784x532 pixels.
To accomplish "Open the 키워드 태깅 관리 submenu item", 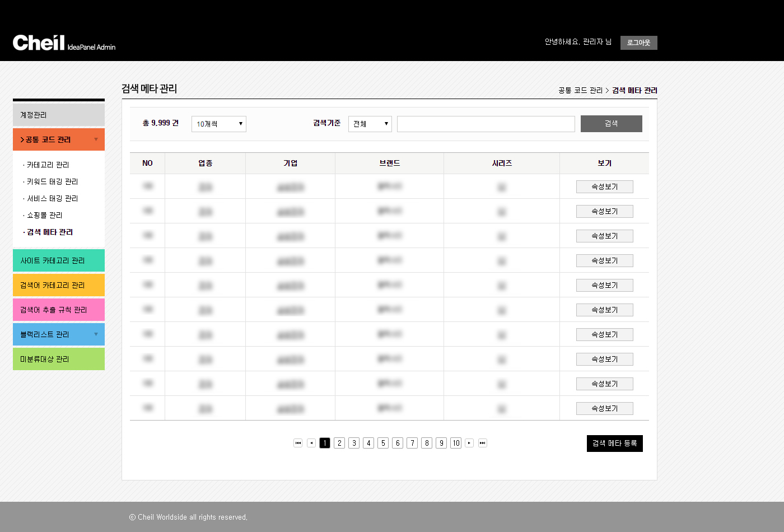I will pos(52,181).
